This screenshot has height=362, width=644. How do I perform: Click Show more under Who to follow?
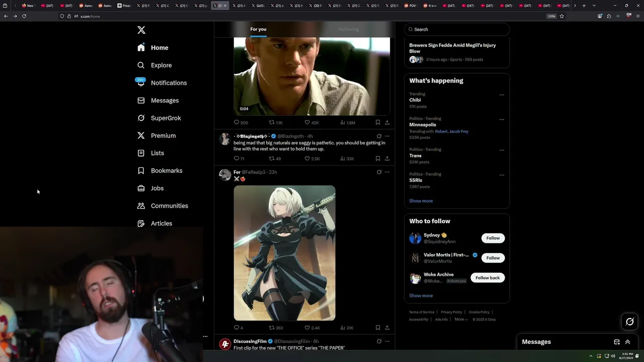coord(421,296)
